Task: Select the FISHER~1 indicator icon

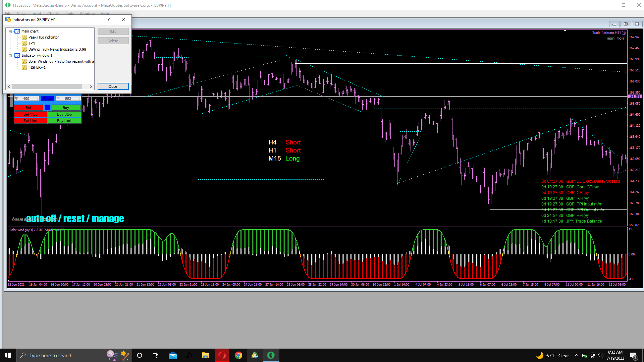Action: 24,67
